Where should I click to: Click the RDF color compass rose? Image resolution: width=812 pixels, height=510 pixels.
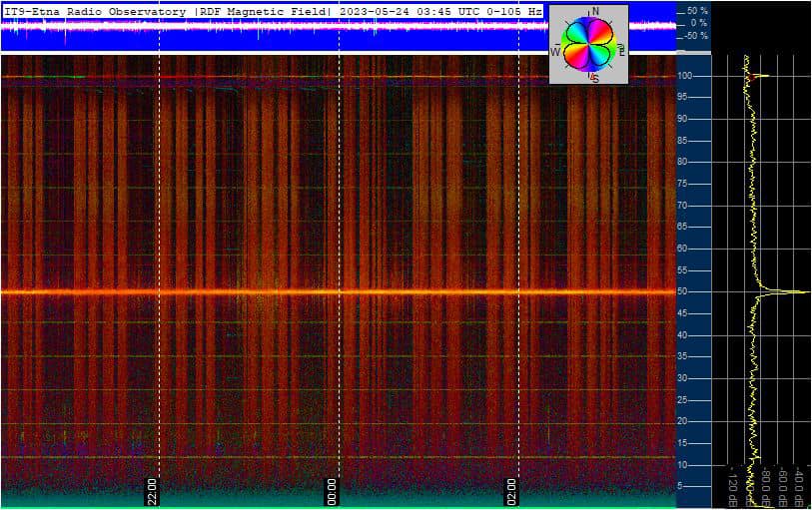click(589, 45)
